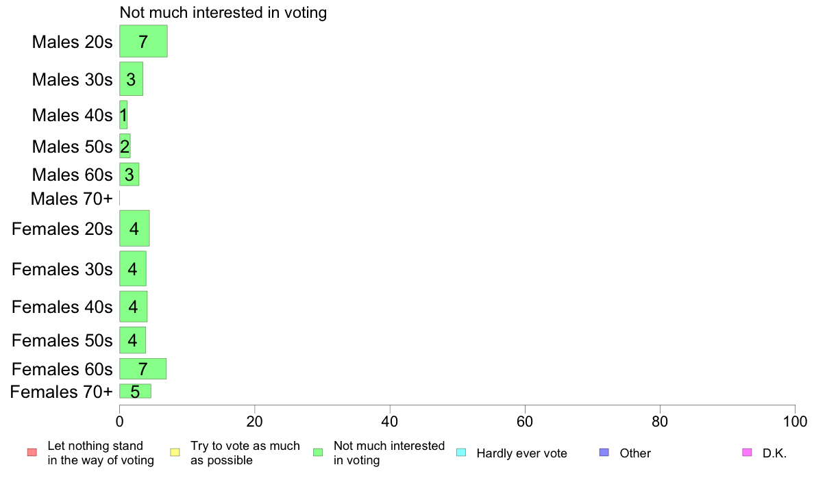Click the 'Females 40s' axis label
The image size is (814, 504).
[x=62, y=307]
